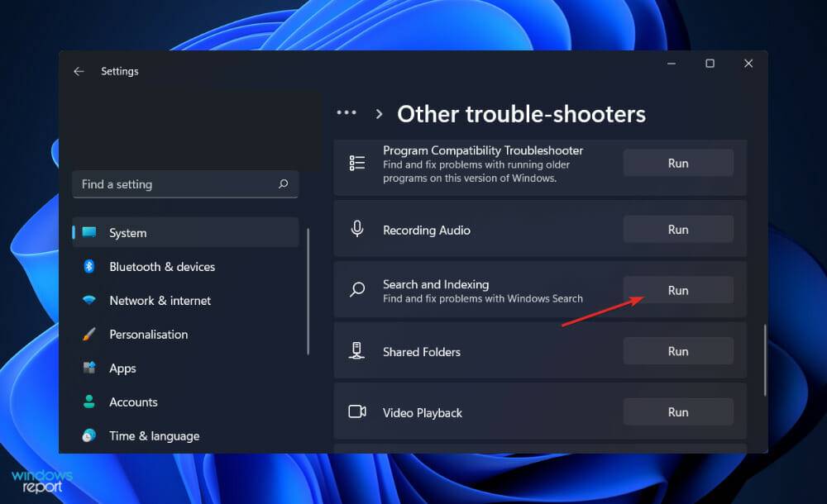Screen dimensions: 827x504
Task: Click the Bluetooth icon in the sidebar
Action: [91, 266]
